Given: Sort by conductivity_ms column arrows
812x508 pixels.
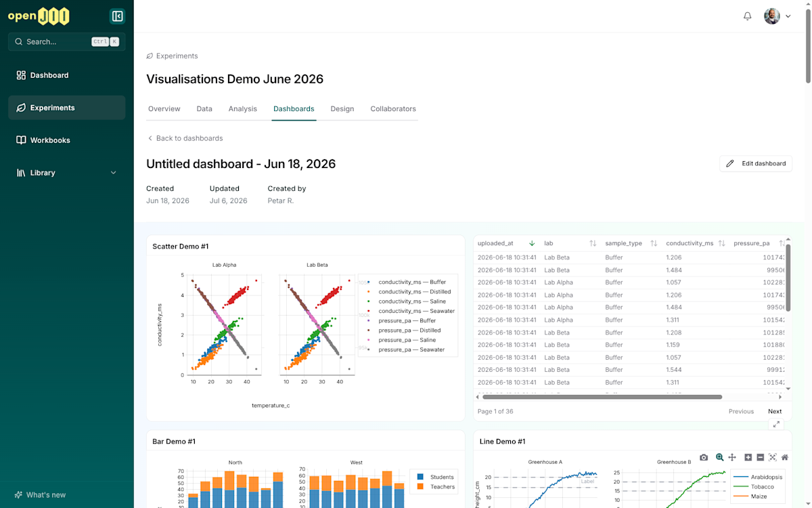Looking at the screenshot, I should [x=721, y=243].
